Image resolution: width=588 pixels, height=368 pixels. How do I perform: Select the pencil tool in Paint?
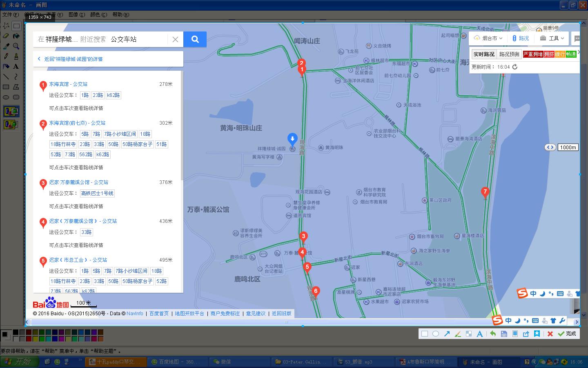tap(6, 56)
